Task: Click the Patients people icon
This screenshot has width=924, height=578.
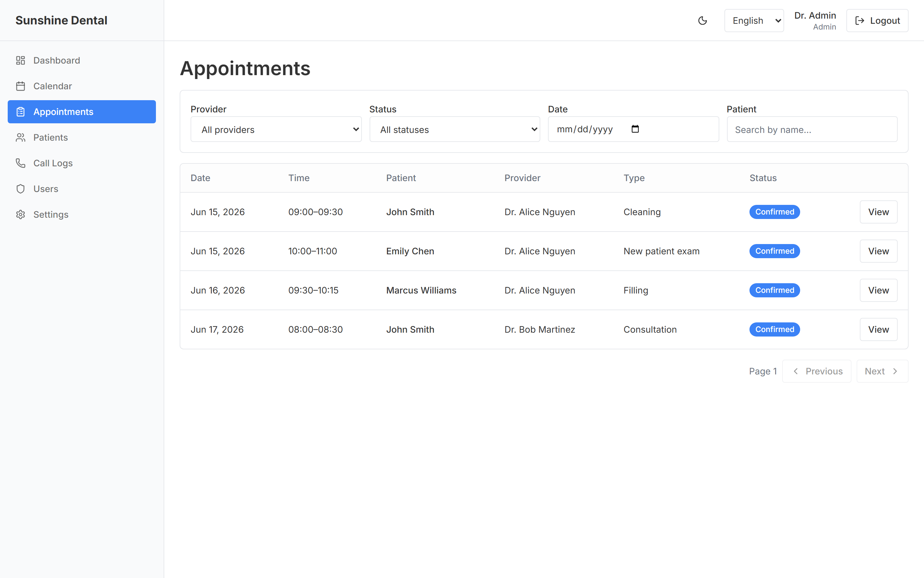Action: [21, 137]
